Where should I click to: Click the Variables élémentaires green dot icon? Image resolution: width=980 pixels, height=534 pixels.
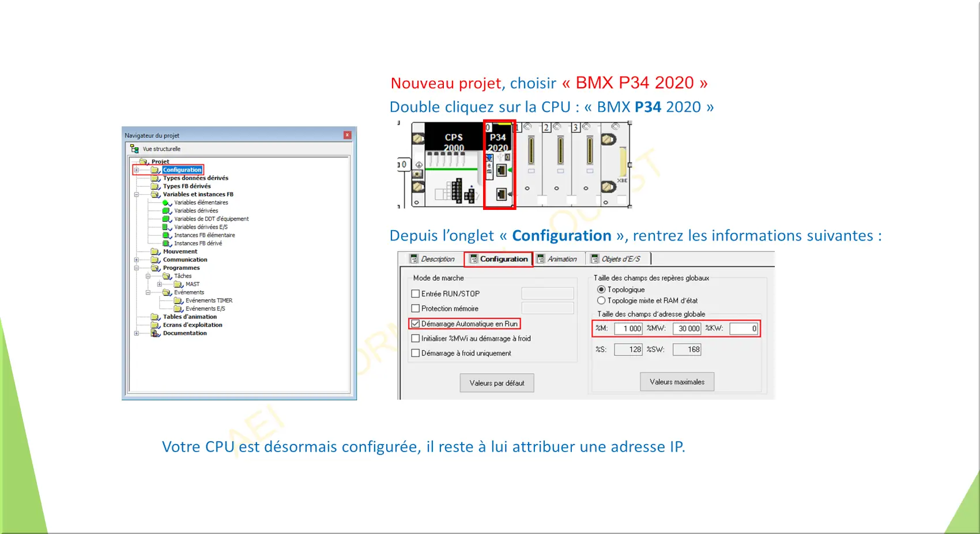[167, 202]
